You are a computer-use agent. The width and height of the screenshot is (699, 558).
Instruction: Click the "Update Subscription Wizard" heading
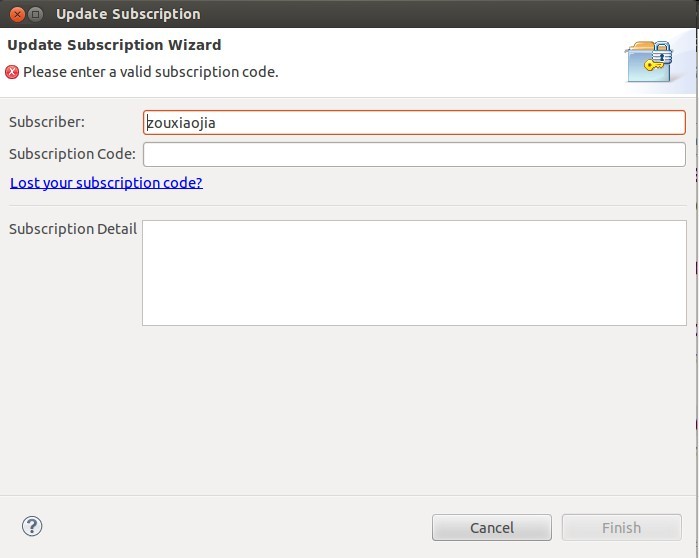click(x=114, y=45)
